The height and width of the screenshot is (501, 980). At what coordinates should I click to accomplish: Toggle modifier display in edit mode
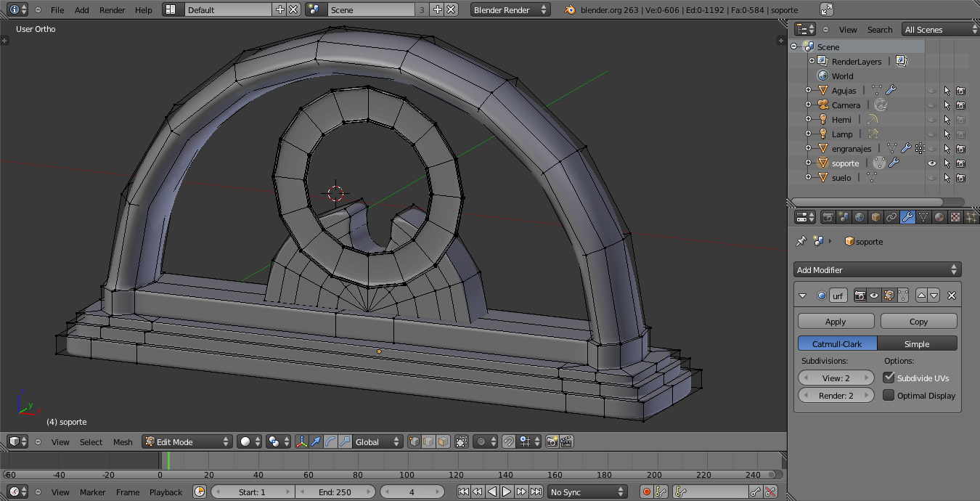click(889, 296)
